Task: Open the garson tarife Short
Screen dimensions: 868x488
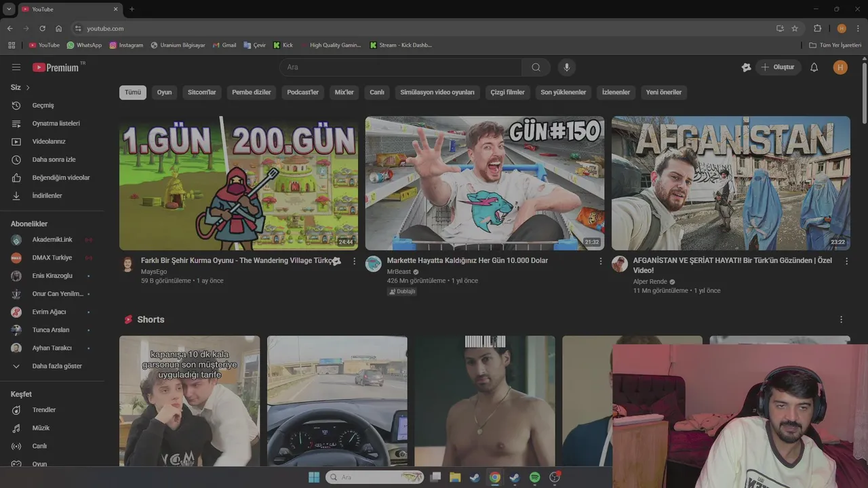Action: (x=189, y=401)
